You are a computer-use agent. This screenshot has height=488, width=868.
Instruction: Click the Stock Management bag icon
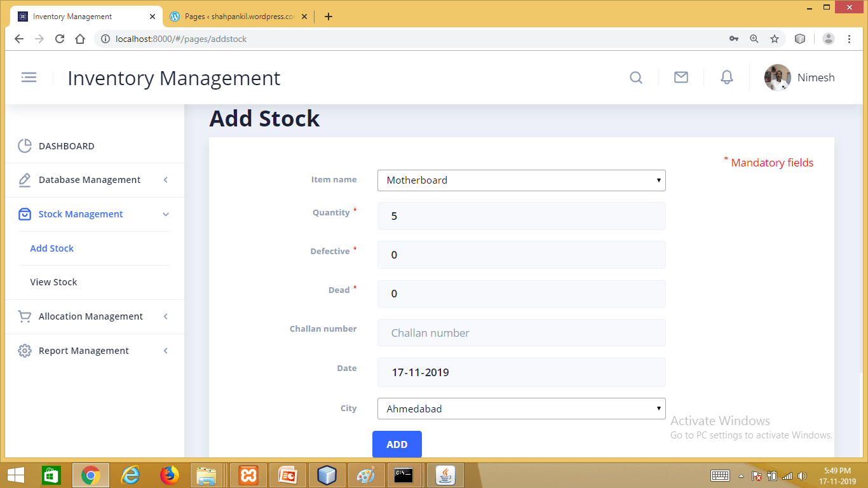[x=24, y=213]
